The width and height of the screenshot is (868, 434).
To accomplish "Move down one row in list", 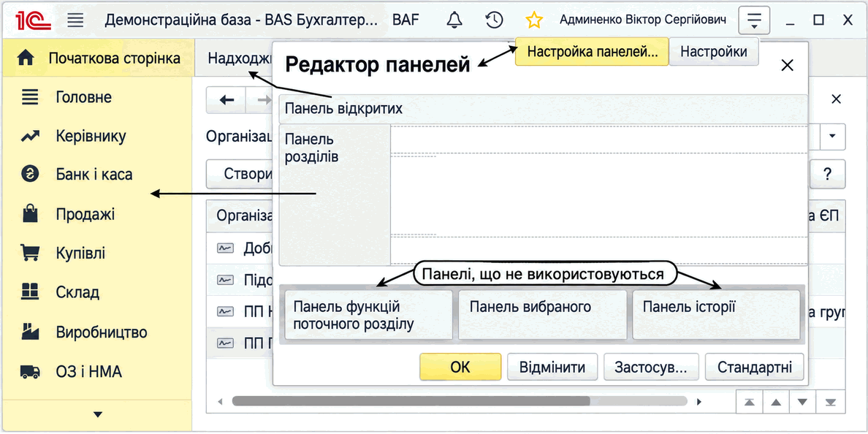I will tap(804, 402).
